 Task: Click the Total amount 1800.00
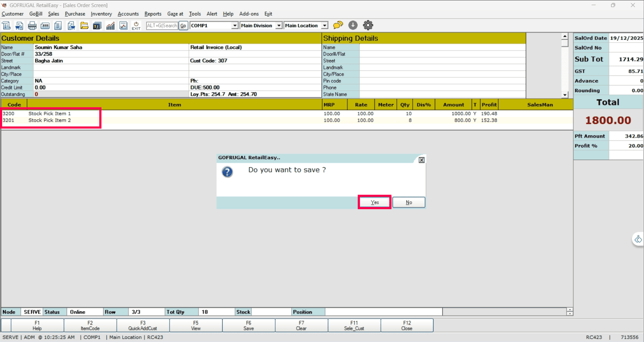click(608, 120)
